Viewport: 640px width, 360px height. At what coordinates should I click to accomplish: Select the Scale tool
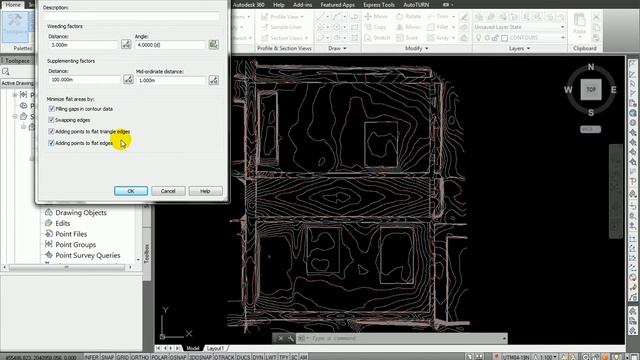[x=407, y=38]
